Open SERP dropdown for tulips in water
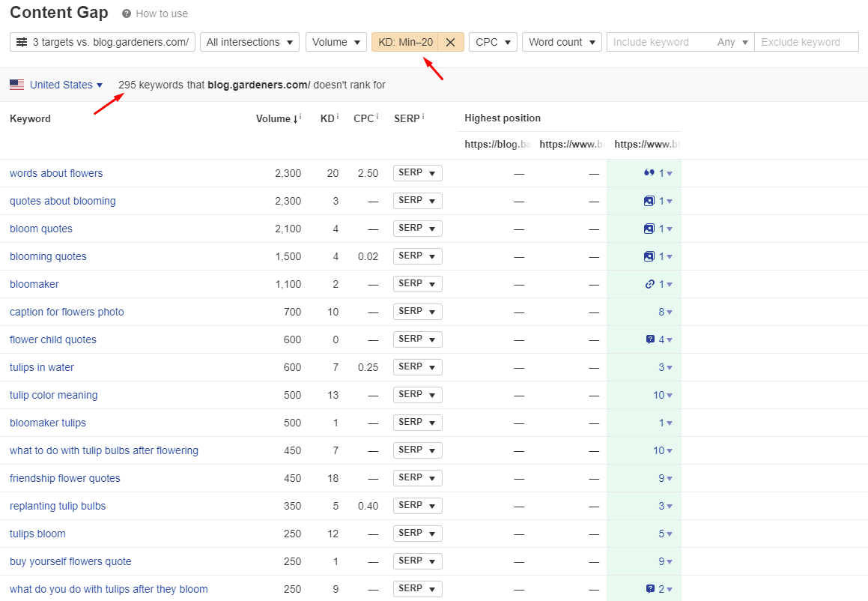The image size is (868, 601). point(418,366)
